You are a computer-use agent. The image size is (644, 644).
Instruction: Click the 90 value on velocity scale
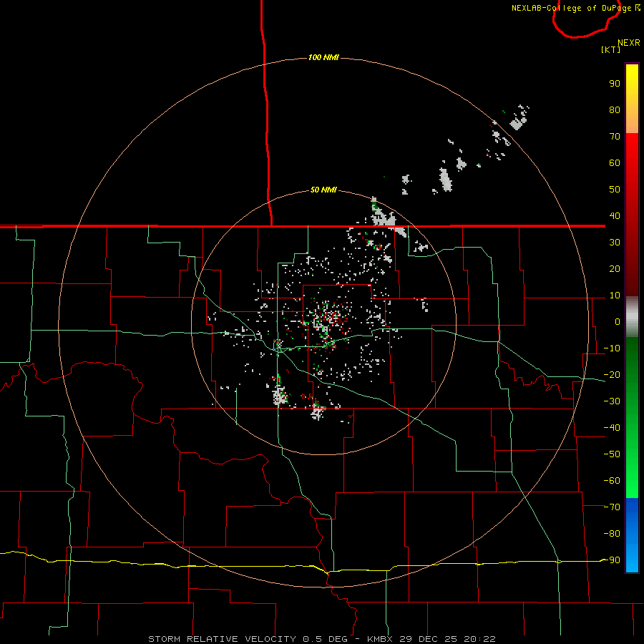615,84
